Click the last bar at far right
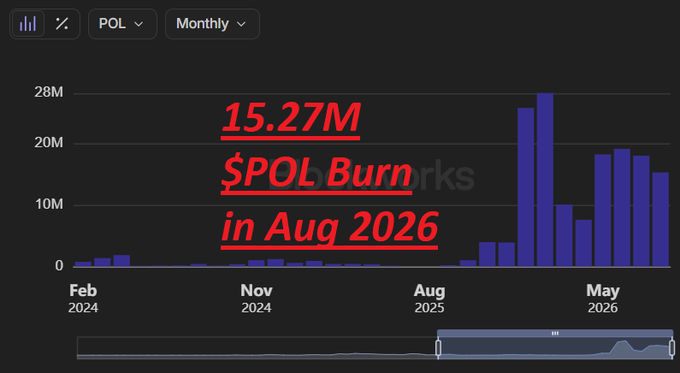Image resolution: width=680 pixels, height=373 pixels. click(x=660, y=219)
